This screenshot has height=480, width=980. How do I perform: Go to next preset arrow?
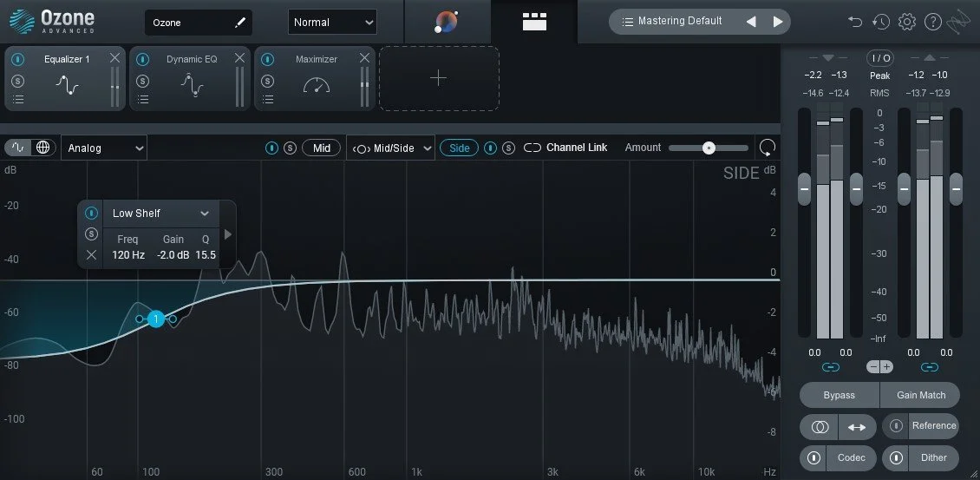click(778, 22)
